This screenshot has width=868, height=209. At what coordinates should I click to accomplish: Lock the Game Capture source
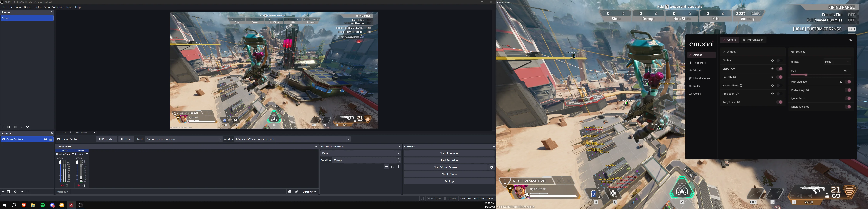pos(51,139)
